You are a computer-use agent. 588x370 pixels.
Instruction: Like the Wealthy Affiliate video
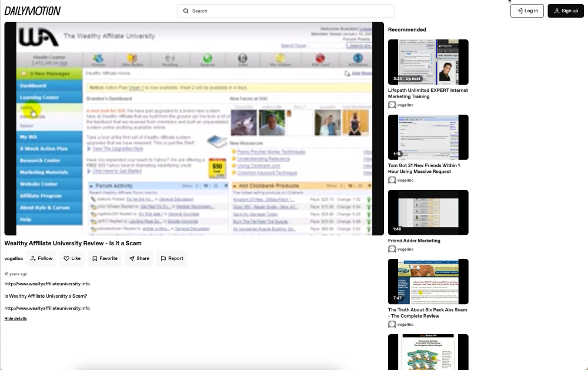pyautogui.click(x=72, y=258)
